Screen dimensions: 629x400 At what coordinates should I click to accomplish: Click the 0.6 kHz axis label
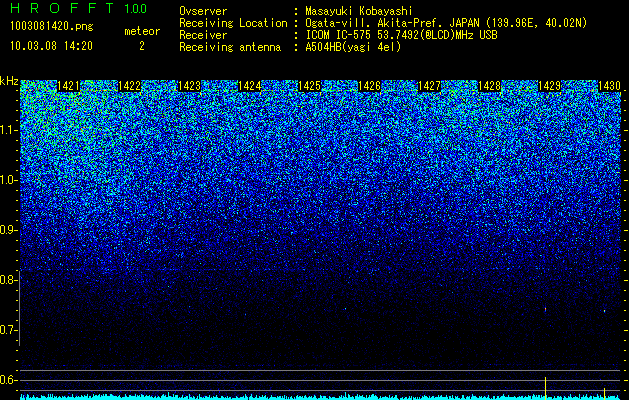[x=7, y=380]
